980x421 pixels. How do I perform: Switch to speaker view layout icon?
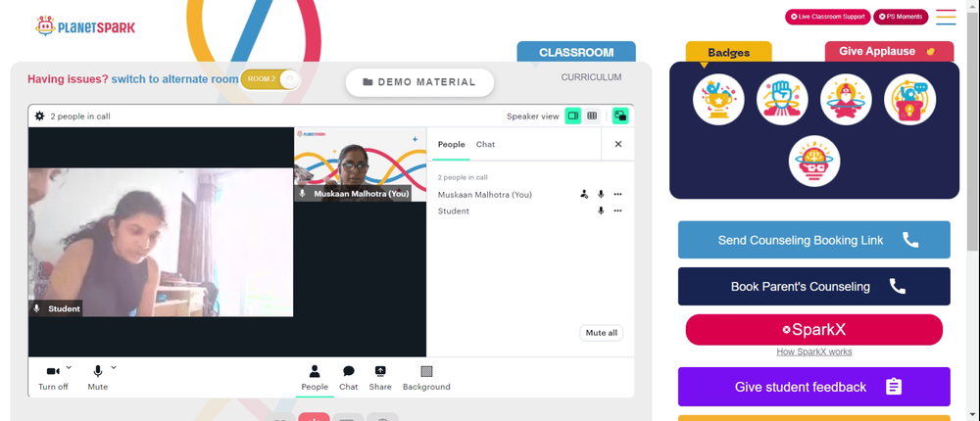[572, 116]
